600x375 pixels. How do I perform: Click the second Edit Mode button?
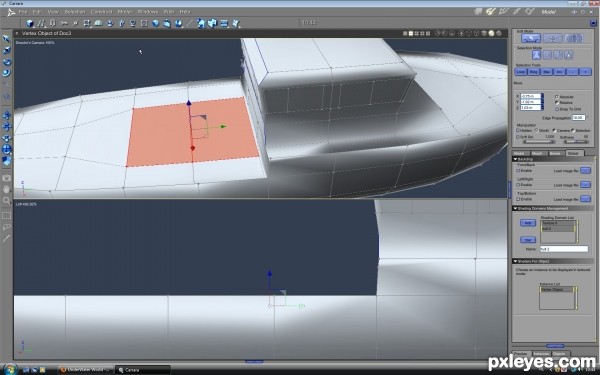pos(553,38)
